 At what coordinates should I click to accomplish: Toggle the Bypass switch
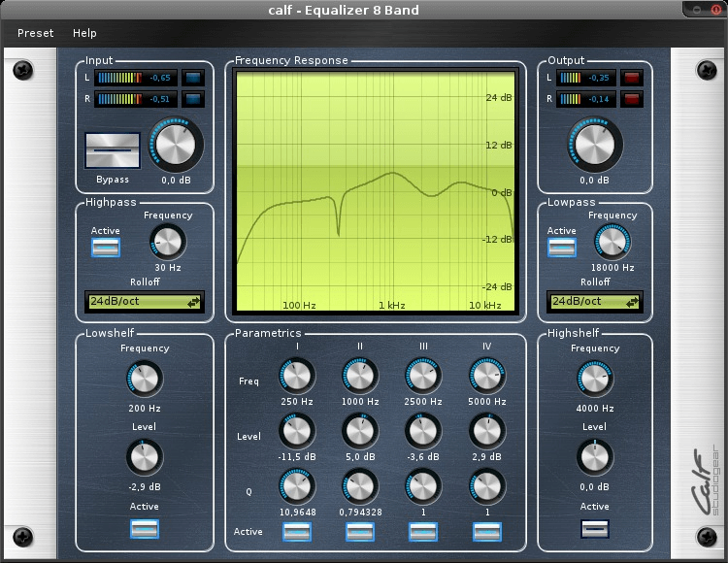(113, 150)
